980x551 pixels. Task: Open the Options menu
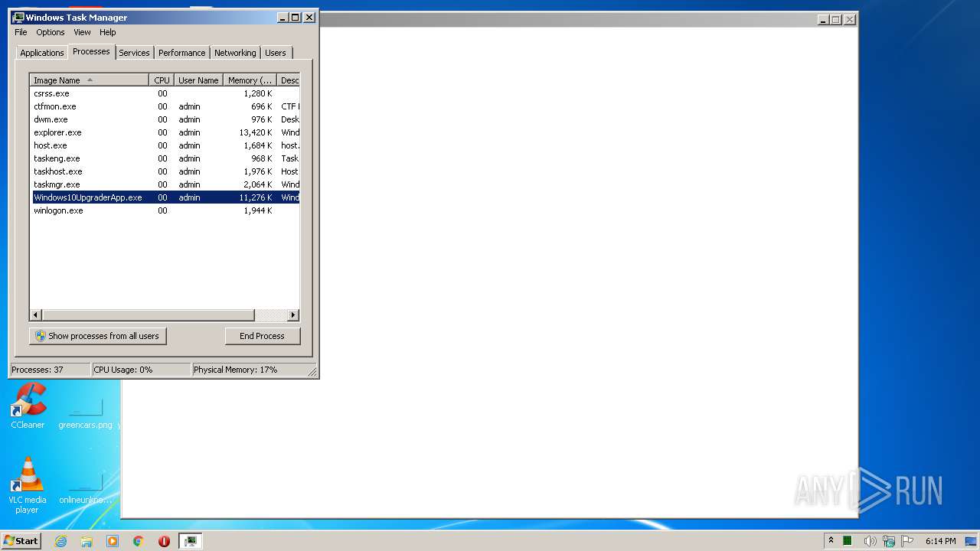coord(51,32)
